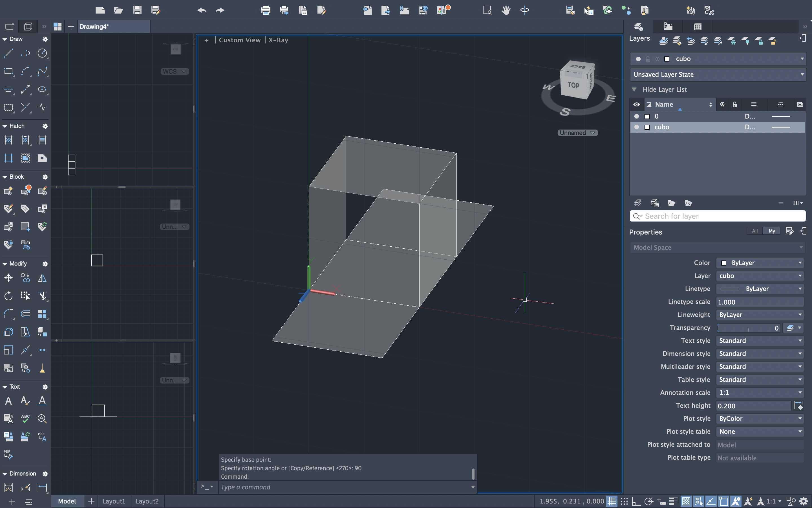Switch to the Layout2 tab
This screenshot has height=508, width=812.
[147, 501]
